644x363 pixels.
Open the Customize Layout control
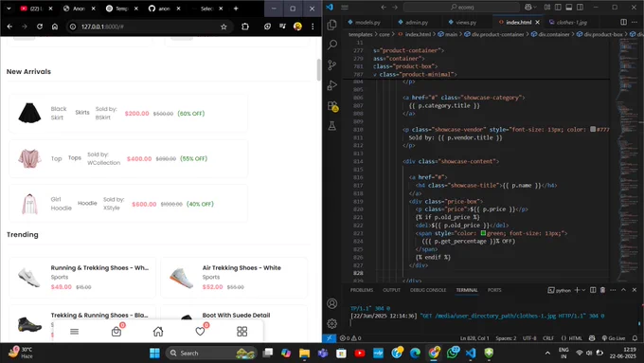tap(547, 7)
